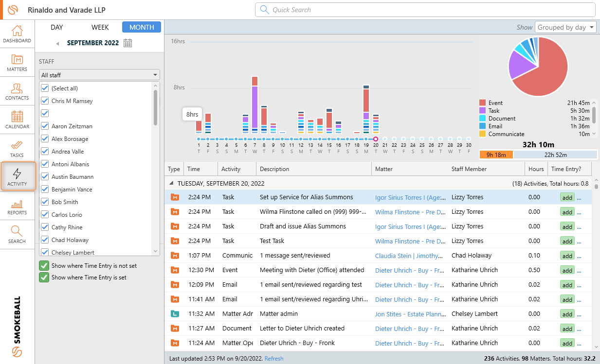Open Contacts from the left sidebar

pyautogui.click(x=17, y=91)
